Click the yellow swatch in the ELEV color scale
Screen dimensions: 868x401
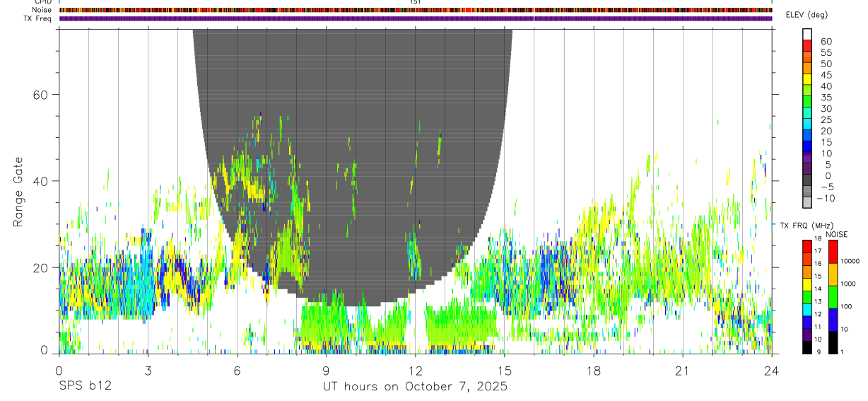[808, 79]
